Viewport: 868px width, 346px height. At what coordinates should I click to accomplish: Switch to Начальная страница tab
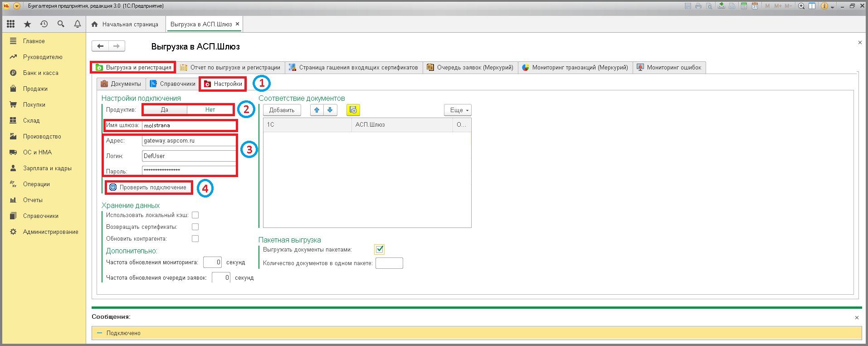[126, 24]
